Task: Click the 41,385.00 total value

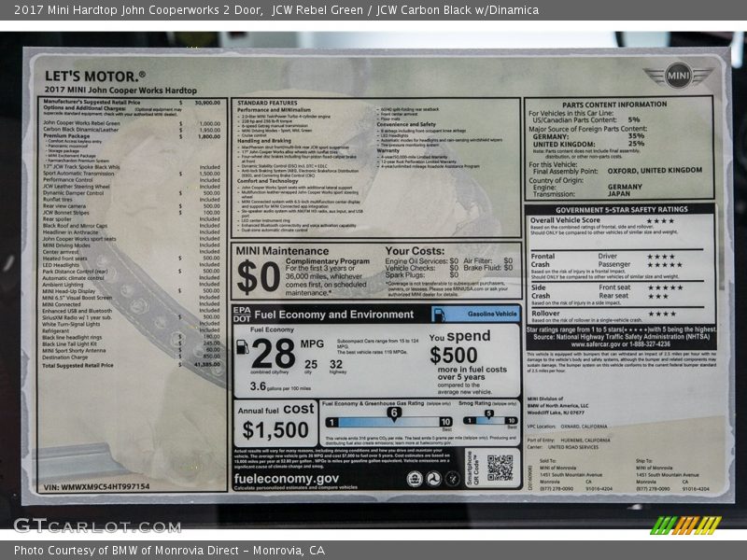Action: (x=207, y=364)
